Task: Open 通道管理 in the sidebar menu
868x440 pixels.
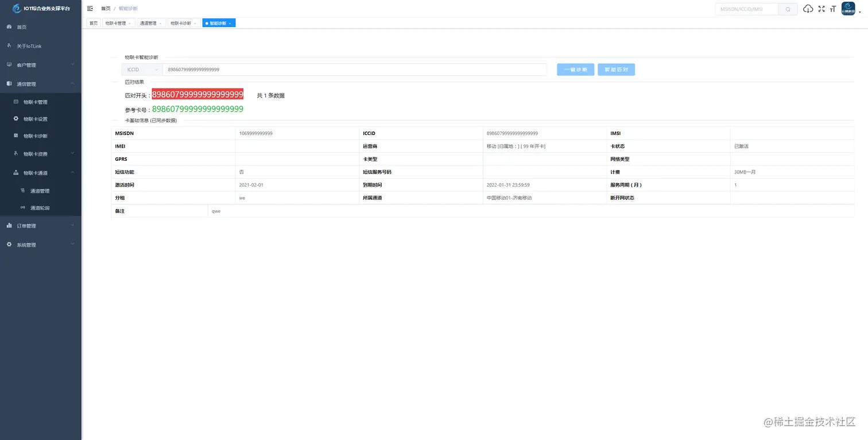Action: [x=40, y=191]
